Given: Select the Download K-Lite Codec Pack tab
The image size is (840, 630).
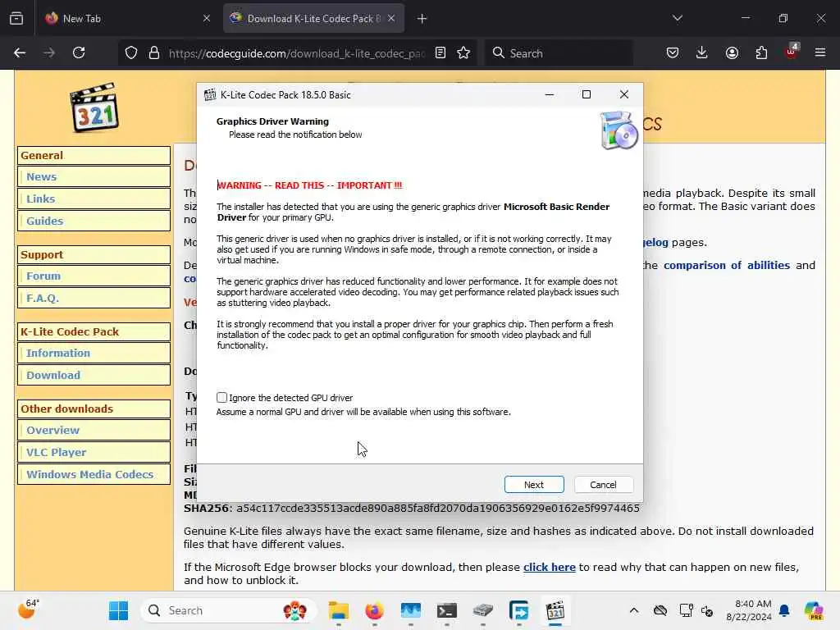Looking at the screenshot, I should pos(314,18).
